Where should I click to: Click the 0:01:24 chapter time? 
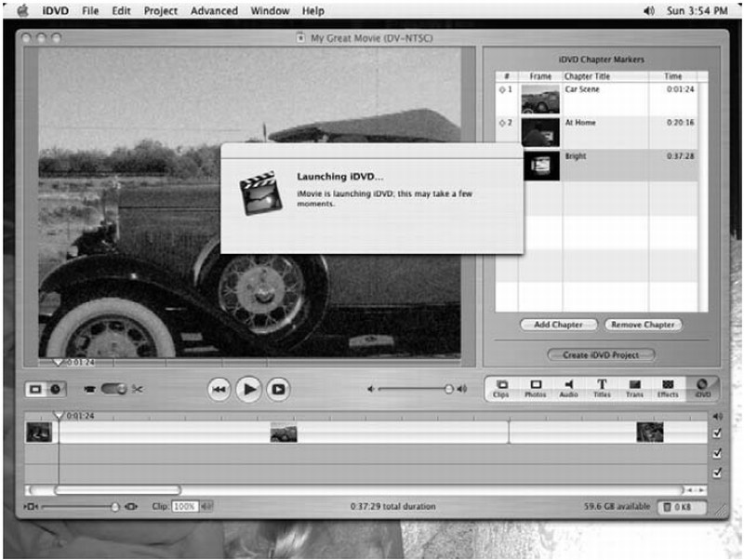(x=680, y=89)
